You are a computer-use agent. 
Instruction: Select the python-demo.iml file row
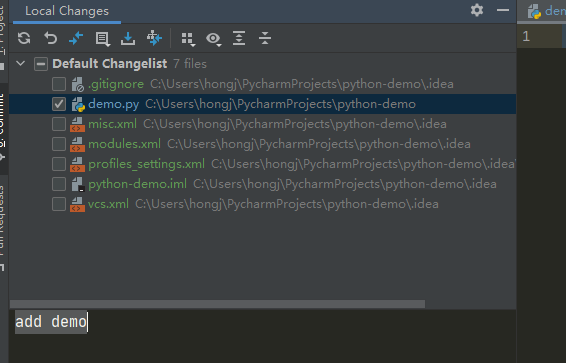pyautogui.click(x=262, y=184)
